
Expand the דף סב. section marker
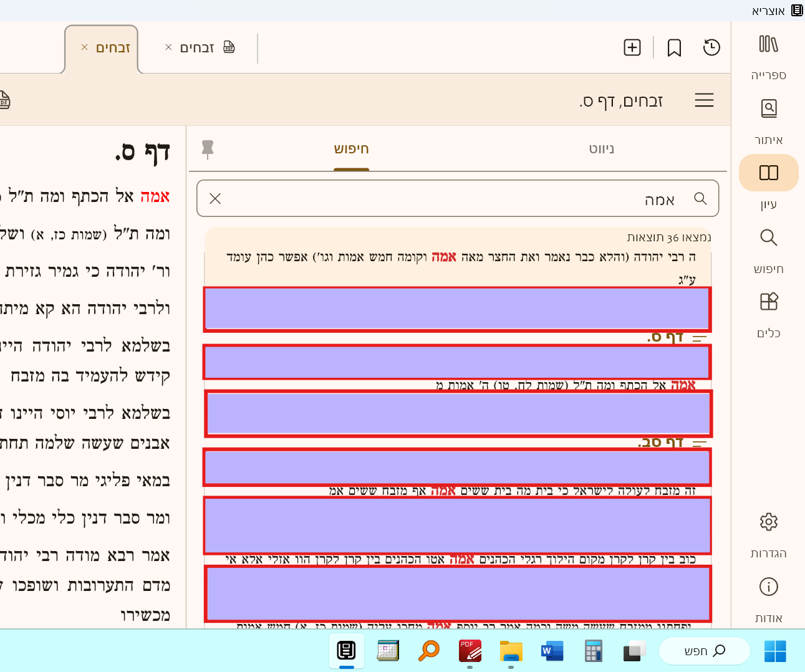click(699, 442)
